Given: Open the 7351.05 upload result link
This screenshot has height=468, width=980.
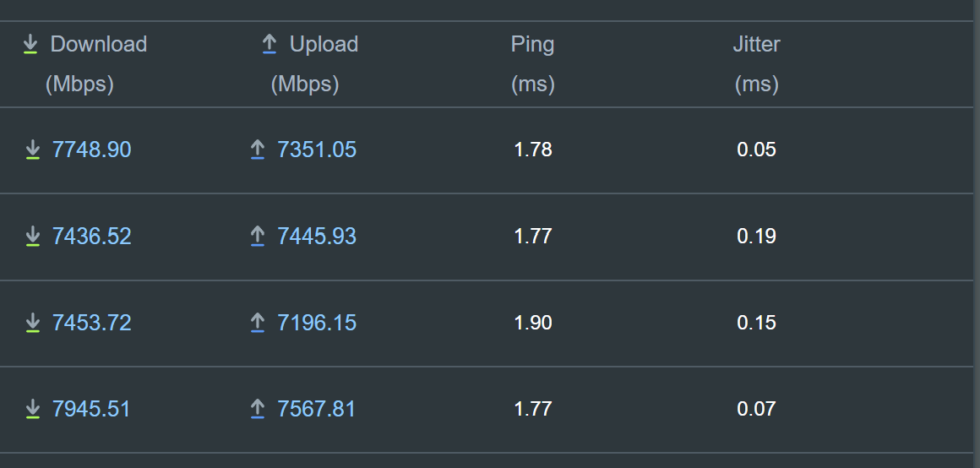Looking at the screenshot, I should (317, 150).
